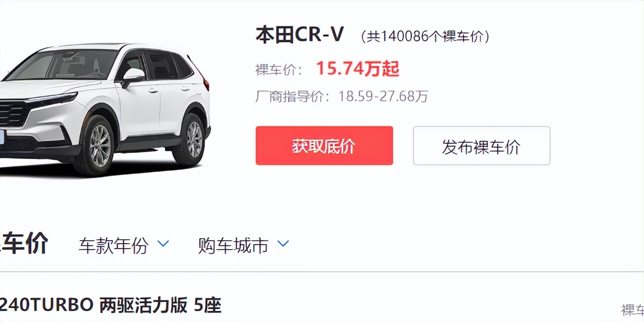Click the side mirror on the CR-V
The image size is (644, 322).
click(x=133, y=77)
